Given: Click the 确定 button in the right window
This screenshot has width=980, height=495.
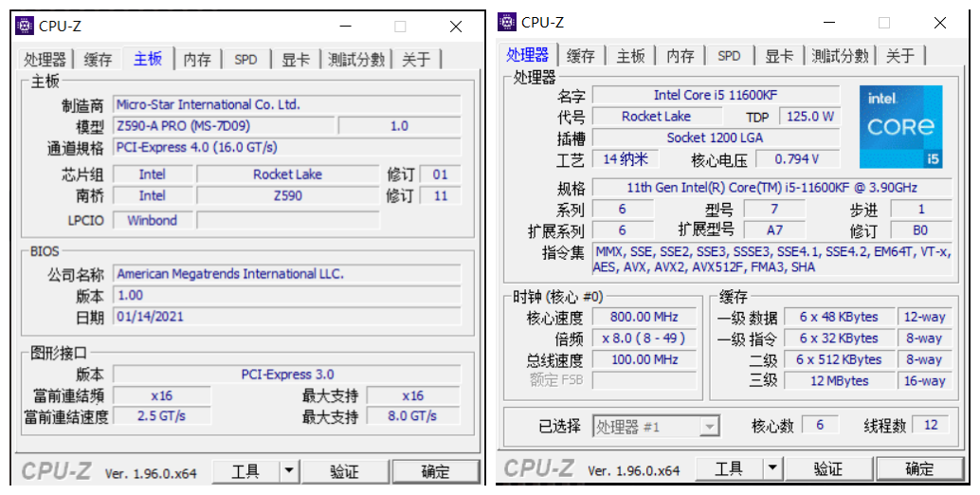Looking at the screenshot, I should pos(920,468).
